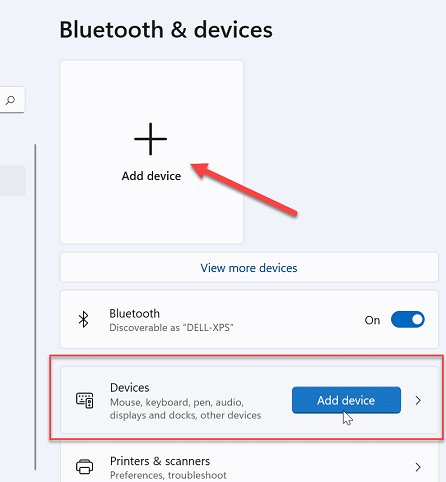The width and height of the screenshot is (446, 482).
Task: Turn off the Bluetooth toggle switch
Action: pos(408,320)
